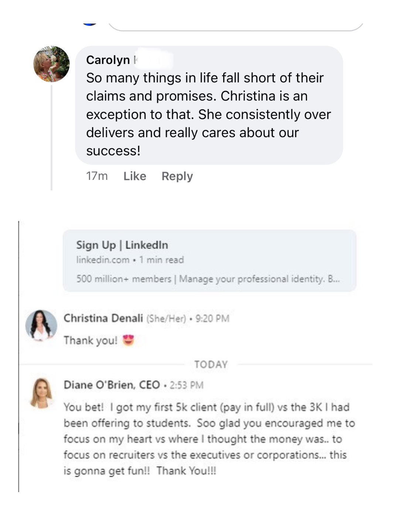Click the linkedin.com domain text

(103, 260)
